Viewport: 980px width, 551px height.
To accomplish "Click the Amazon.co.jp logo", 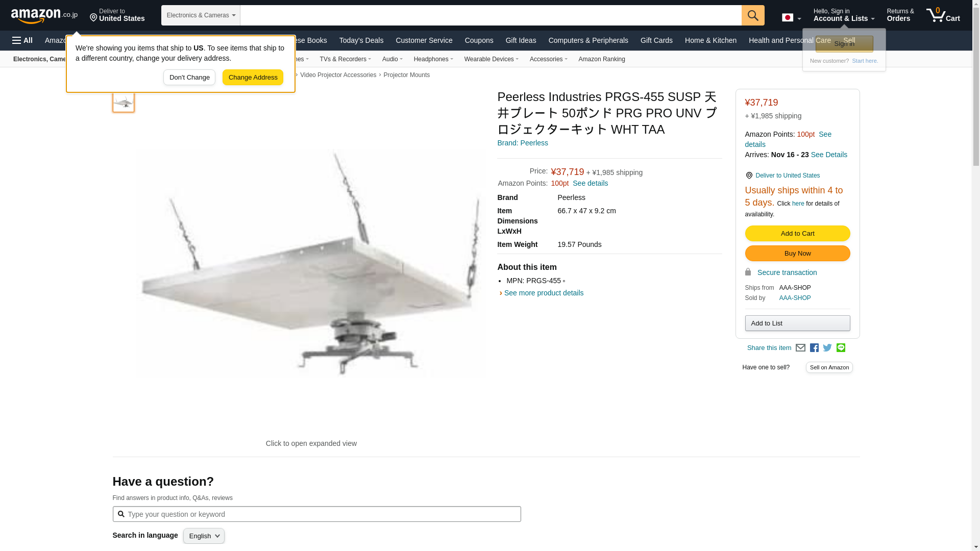I will (x=44, y=15).
